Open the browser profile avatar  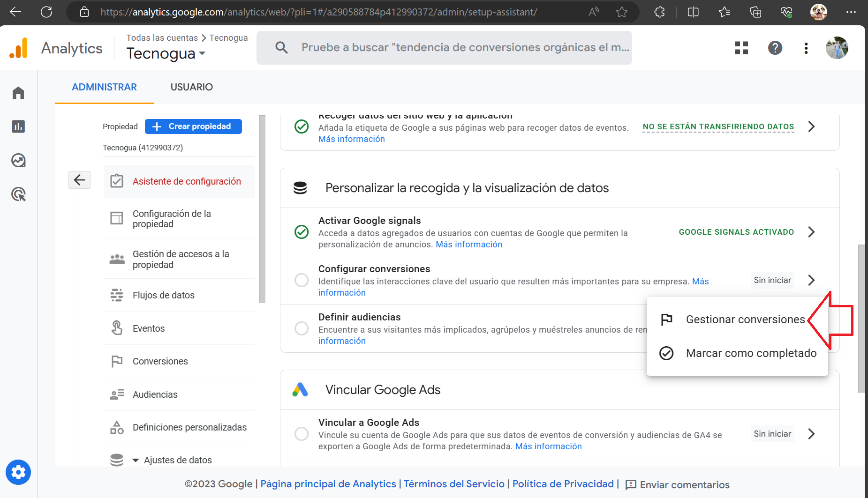tap(819, 12)
